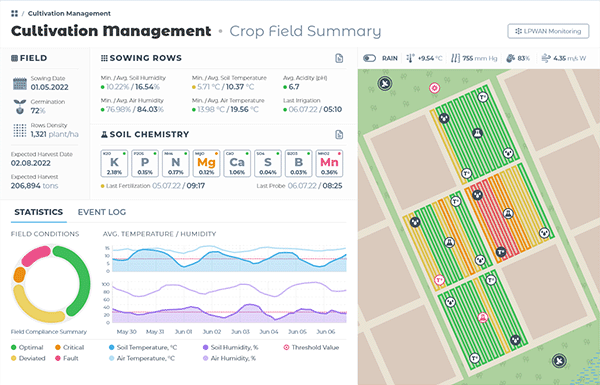
Task: Click the windmill marker at map top-left
Action: 385,83
